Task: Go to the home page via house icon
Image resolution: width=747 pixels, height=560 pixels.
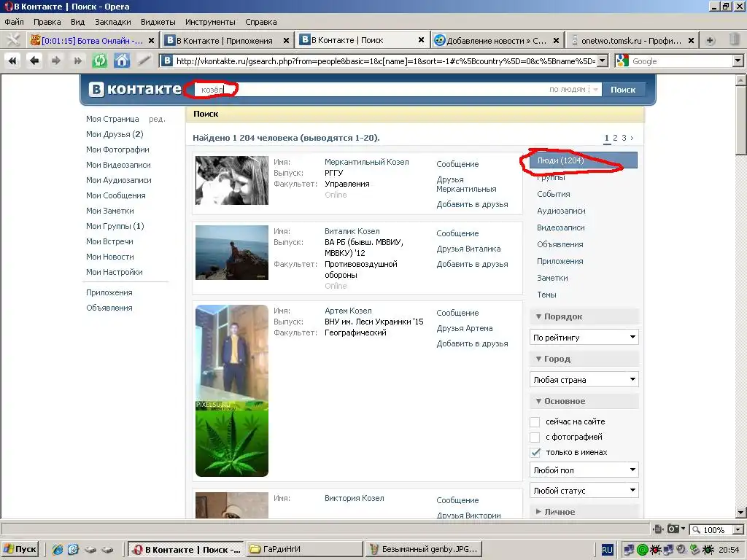Action: tap(122, 61)
